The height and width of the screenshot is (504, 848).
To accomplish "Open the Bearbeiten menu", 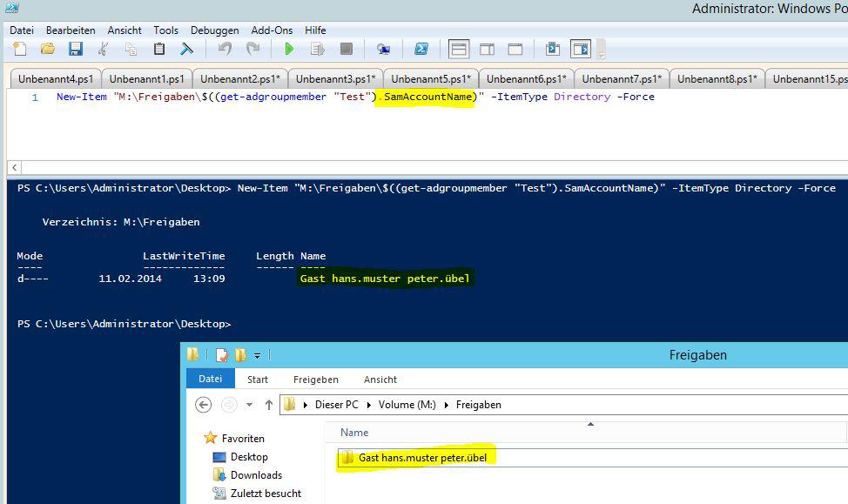I will click(x=71, y=30).
